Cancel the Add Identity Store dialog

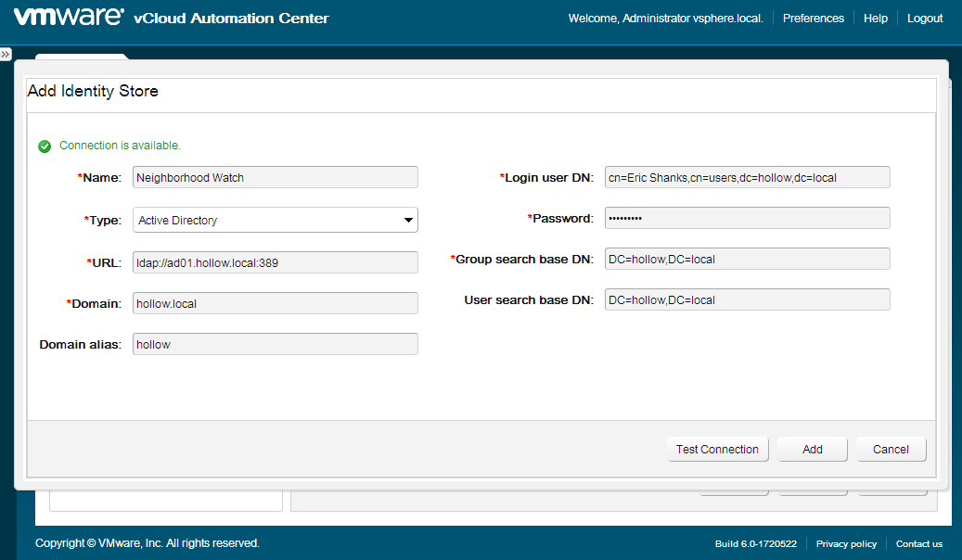(891, 449)
